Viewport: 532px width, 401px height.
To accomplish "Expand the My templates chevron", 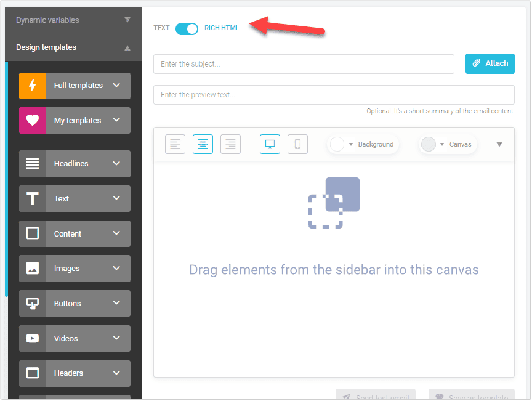I will click(116, 120).
